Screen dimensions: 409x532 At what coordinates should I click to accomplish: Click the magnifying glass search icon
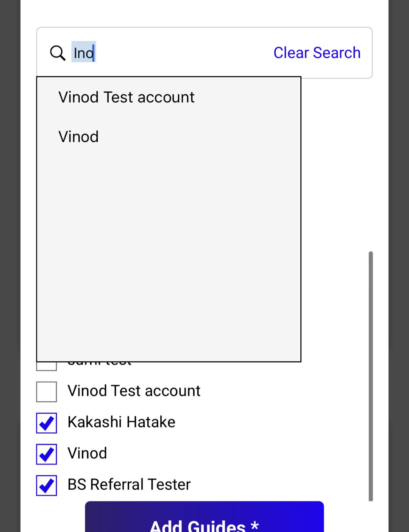click(x=58, y=53)
